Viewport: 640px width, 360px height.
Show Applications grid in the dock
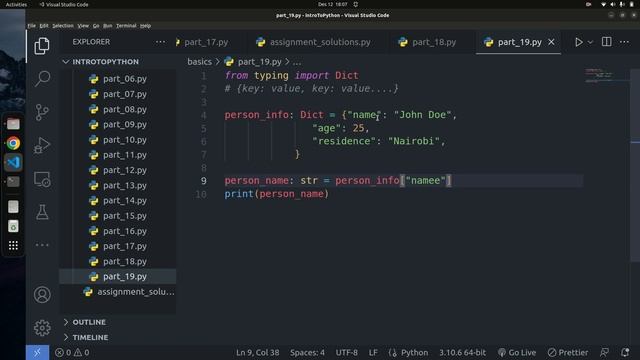pos(13,245)
